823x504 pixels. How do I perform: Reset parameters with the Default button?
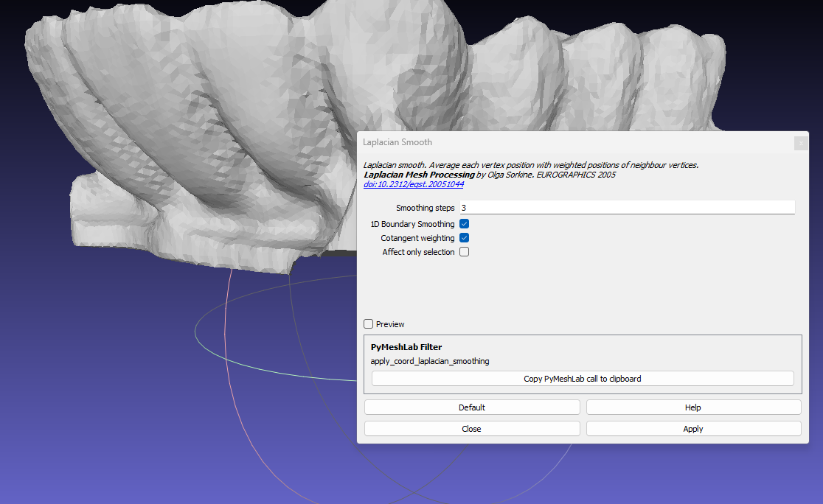click(471, 407)
